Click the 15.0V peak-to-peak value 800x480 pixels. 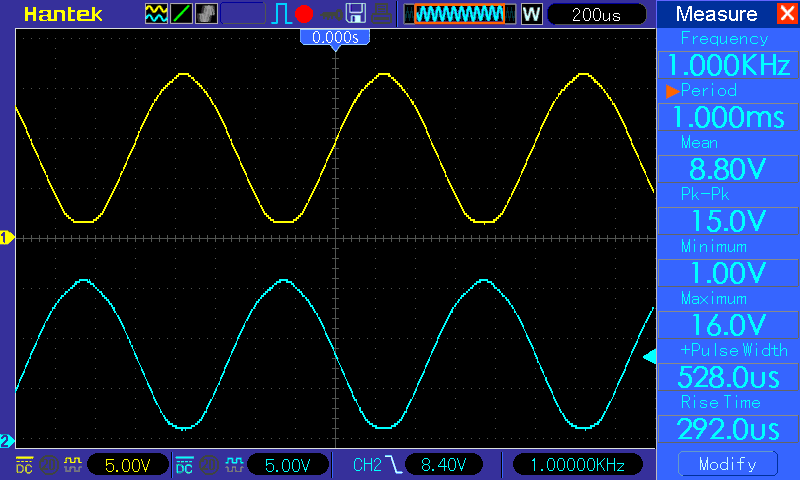pos(728,221)
